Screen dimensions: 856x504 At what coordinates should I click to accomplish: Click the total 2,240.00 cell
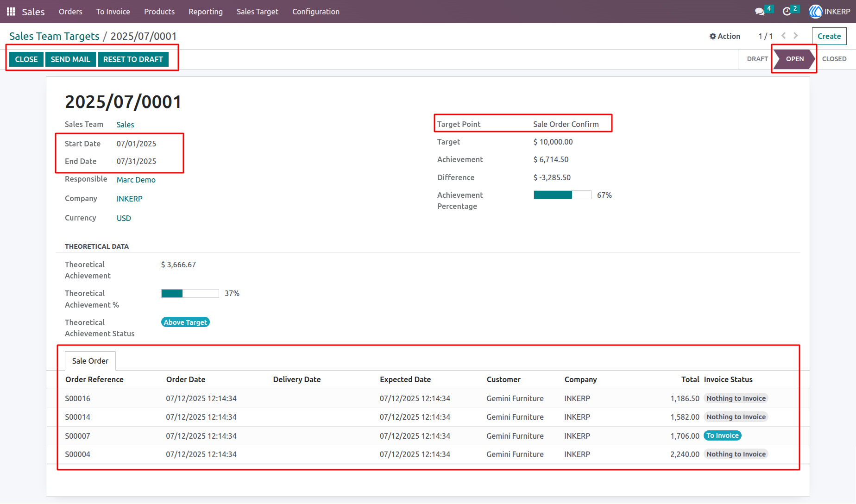click(685, 454)
